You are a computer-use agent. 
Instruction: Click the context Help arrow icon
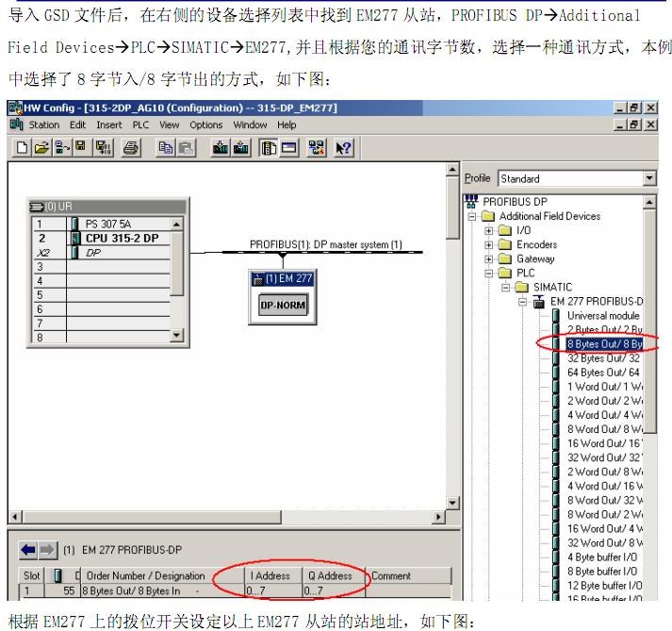344,147
